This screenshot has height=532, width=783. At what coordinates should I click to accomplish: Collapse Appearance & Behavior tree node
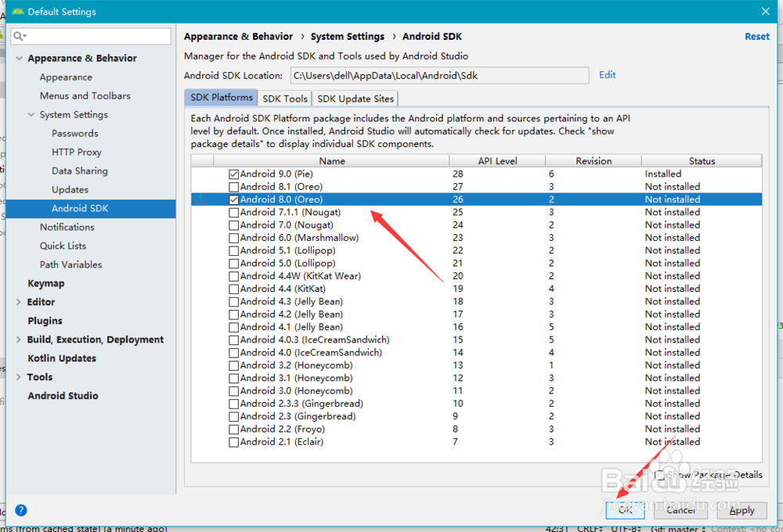tap(19, 59)
